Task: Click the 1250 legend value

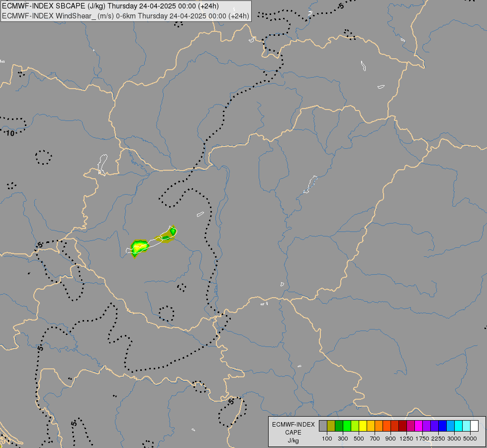Action: 406,439
